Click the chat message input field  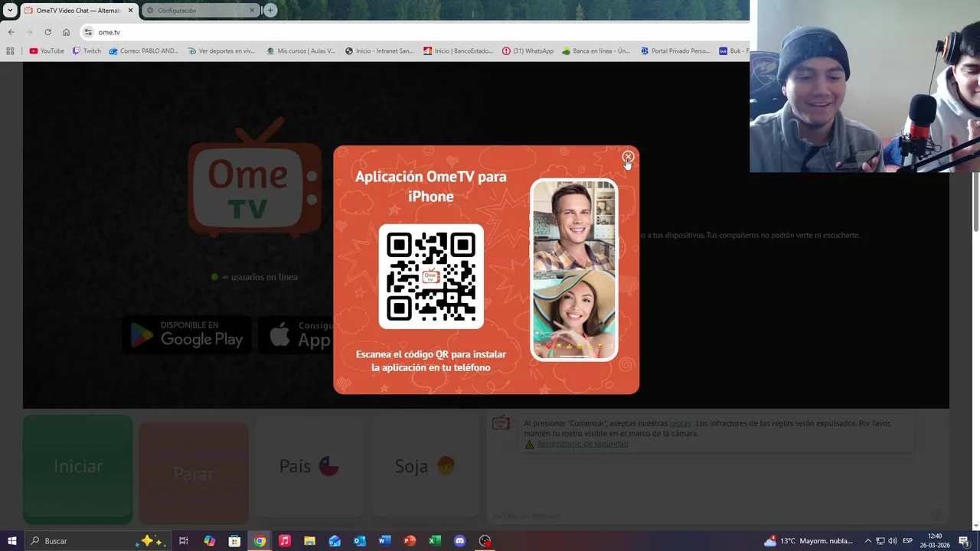tap(708, 515)
